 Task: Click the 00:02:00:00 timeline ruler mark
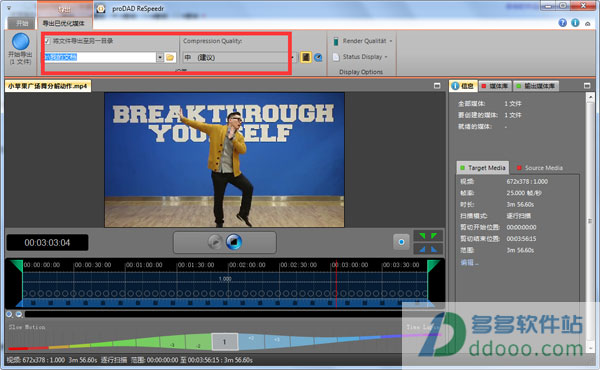pos(247,265)
